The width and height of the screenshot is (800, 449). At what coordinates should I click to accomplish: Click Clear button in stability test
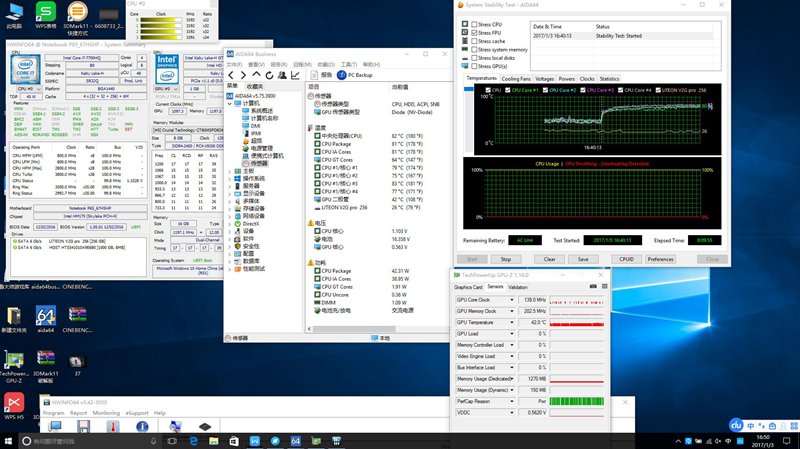click(x=549, y=259)
